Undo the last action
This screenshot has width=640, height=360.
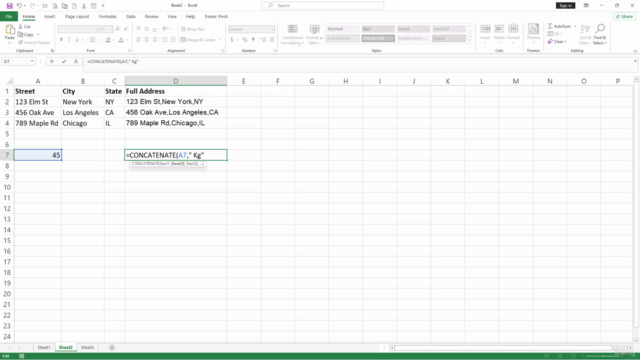(19, 6)
